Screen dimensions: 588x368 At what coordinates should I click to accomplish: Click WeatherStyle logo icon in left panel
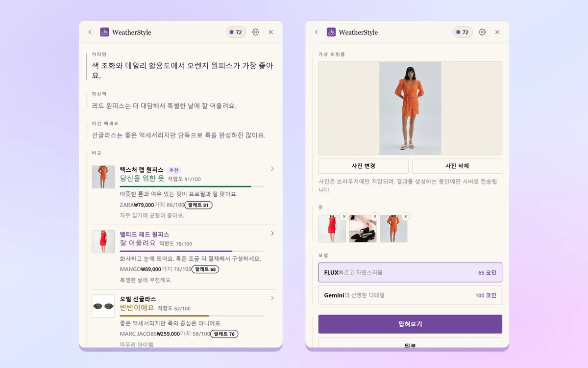pos(104,32)
